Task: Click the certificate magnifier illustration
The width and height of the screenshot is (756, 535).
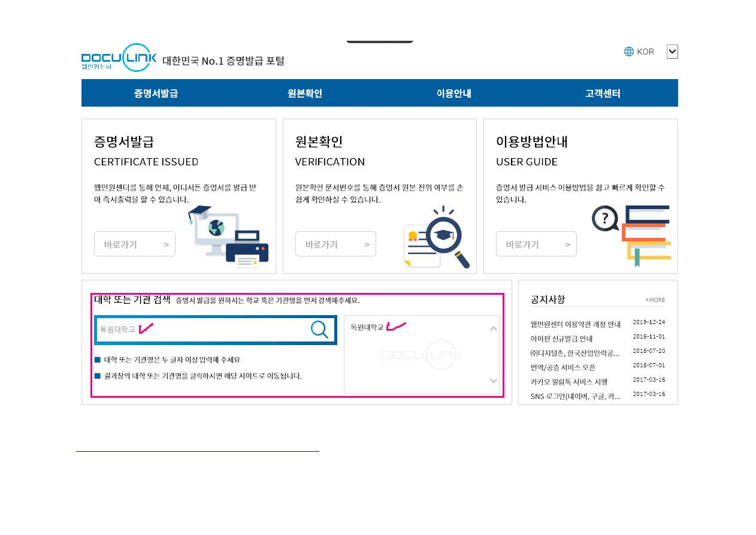Action: pyautogui.click(x=437, y=238)
